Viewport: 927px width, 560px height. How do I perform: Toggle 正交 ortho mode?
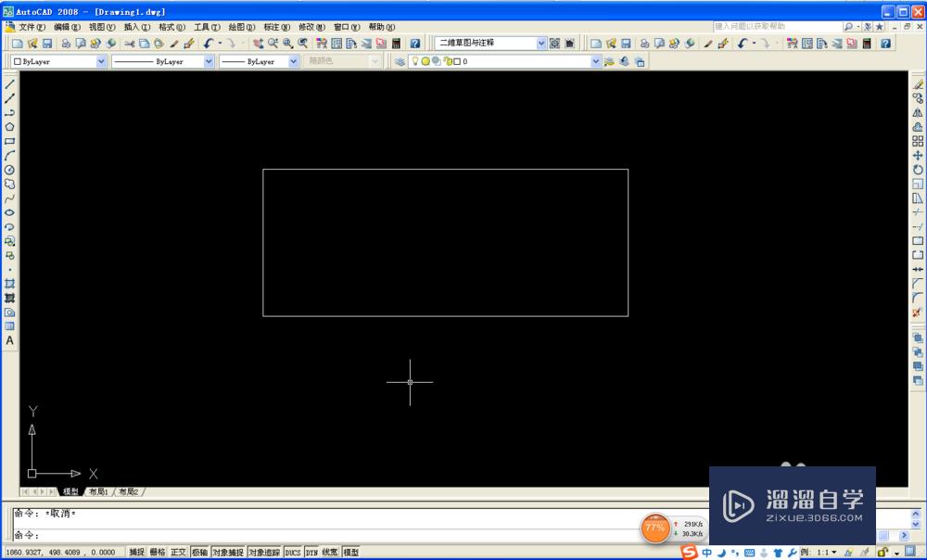coord(178,552)
